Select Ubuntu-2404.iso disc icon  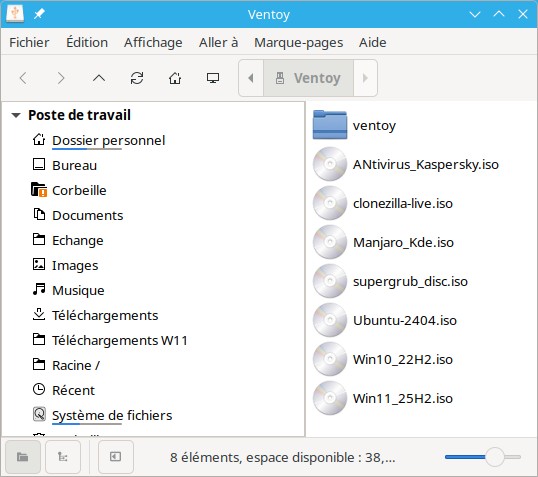[x=330, y=320]
